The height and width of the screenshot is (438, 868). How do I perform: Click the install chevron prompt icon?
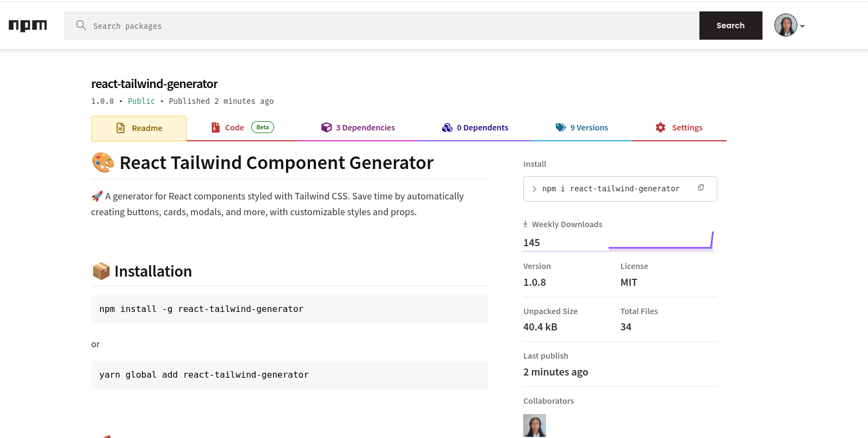535,189
